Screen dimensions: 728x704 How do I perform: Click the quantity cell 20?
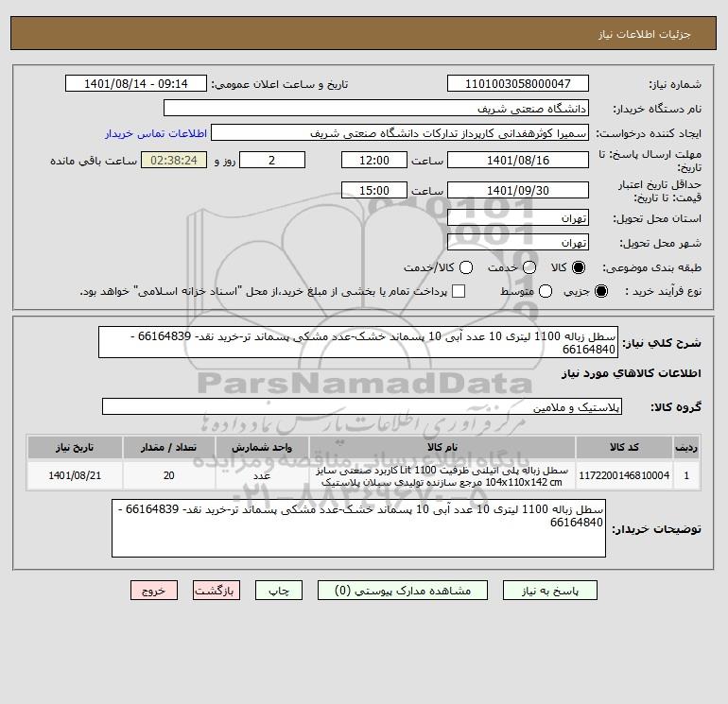coord(168,475)
